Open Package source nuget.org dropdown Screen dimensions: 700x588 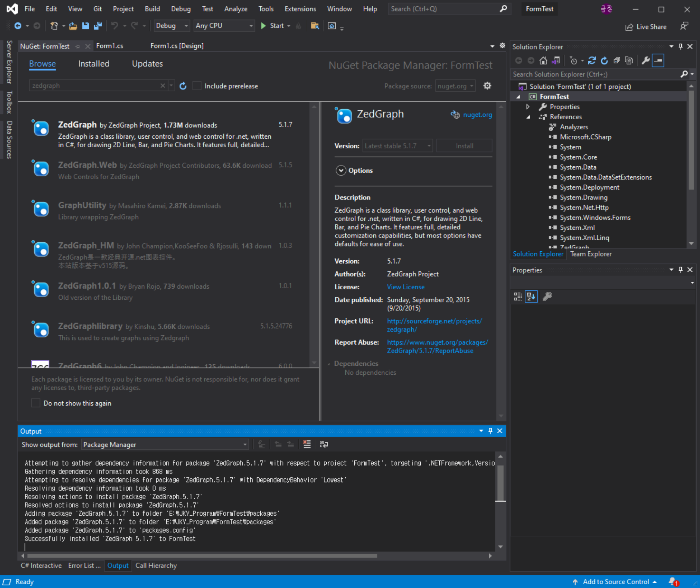[x=455, y=86]
